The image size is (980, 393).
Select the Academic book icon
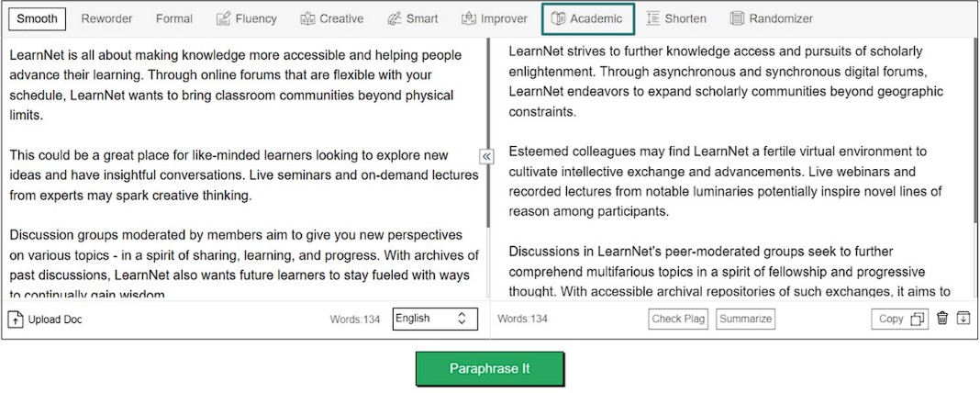[558, 18]
